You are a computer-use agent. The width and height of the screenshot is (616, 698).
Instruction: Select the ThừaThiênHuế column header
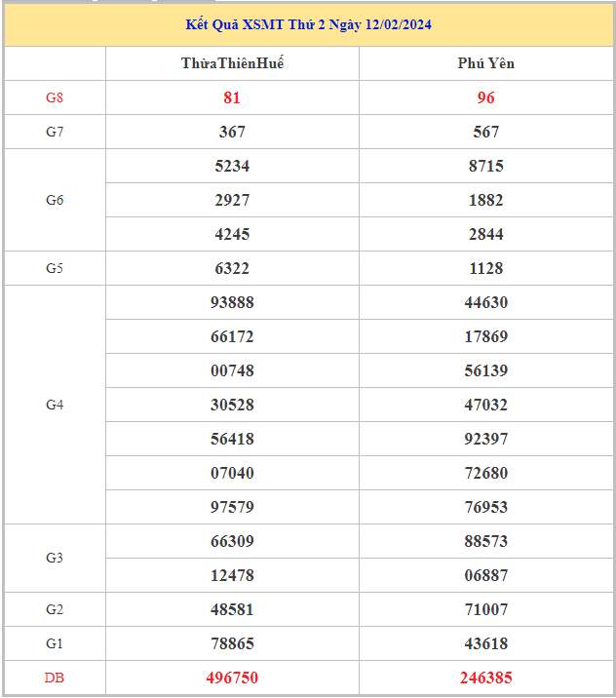(232, 63)
